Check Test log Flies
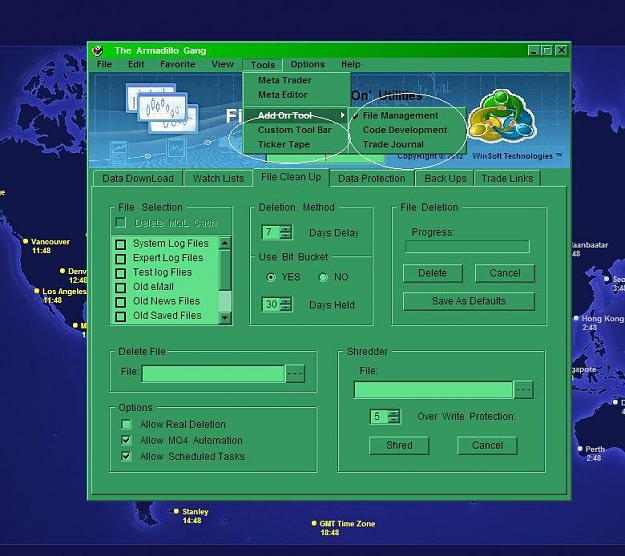625x556 pixels. click(x=120, y=273)
